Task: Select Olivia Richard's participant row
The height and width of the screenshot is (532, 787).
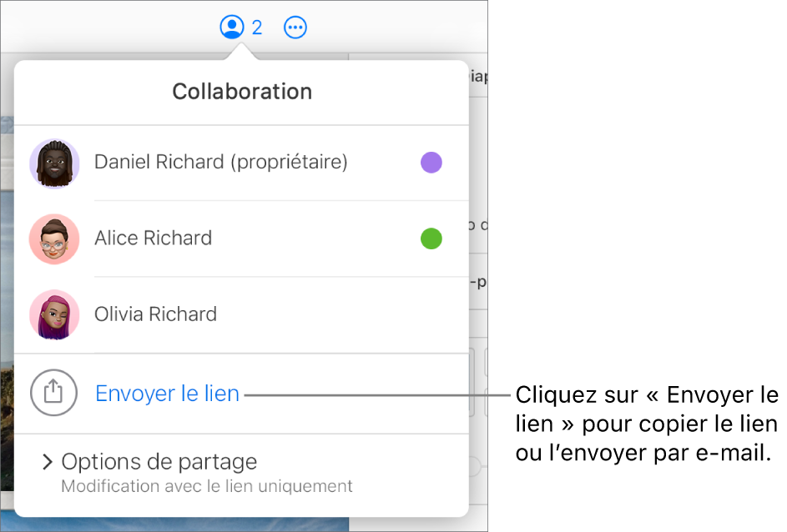Action: tap(242, 315)
